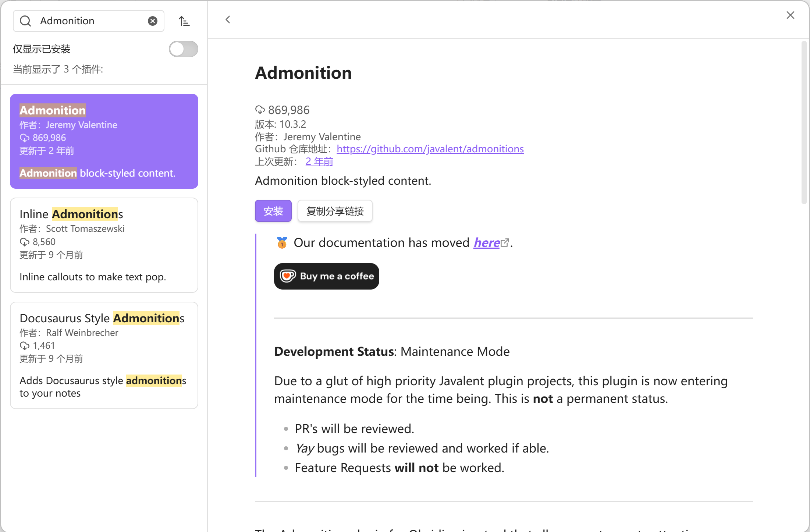This screenshot has width=810, height=532.
Task: Click the search magnifier icon
Action: point(25,21)
